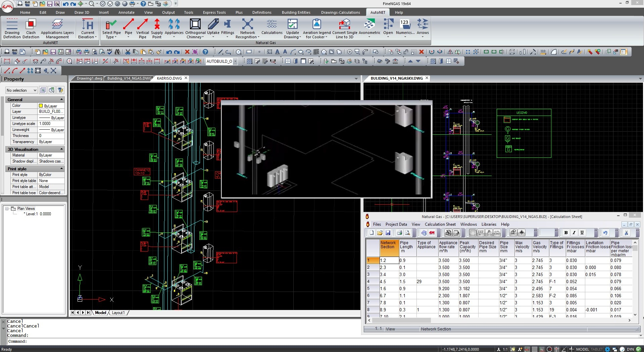Viewport: 644px width, 352px height.
Task: Open the AUTOBUILD_O layer dropdown
Action: 235,61
